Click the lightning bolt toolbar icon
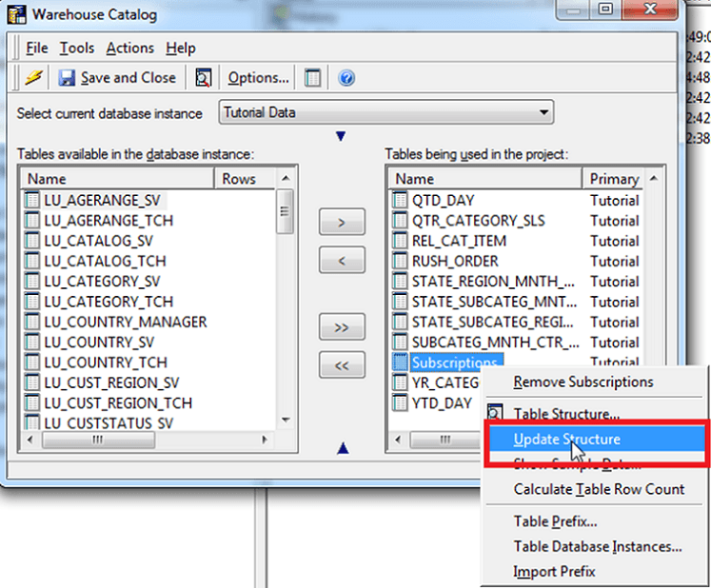Viewport: 711px width, 588px height. 33,78
